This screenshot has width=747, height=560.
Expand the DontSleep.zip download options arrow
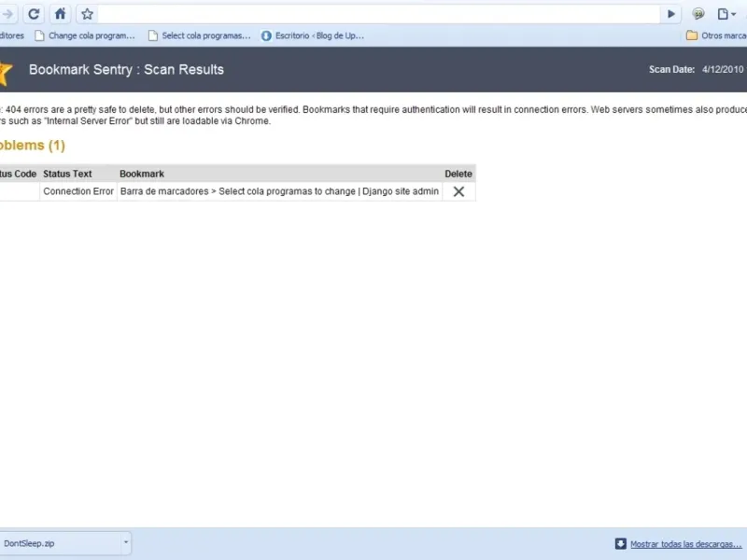(x=126, y=542)
